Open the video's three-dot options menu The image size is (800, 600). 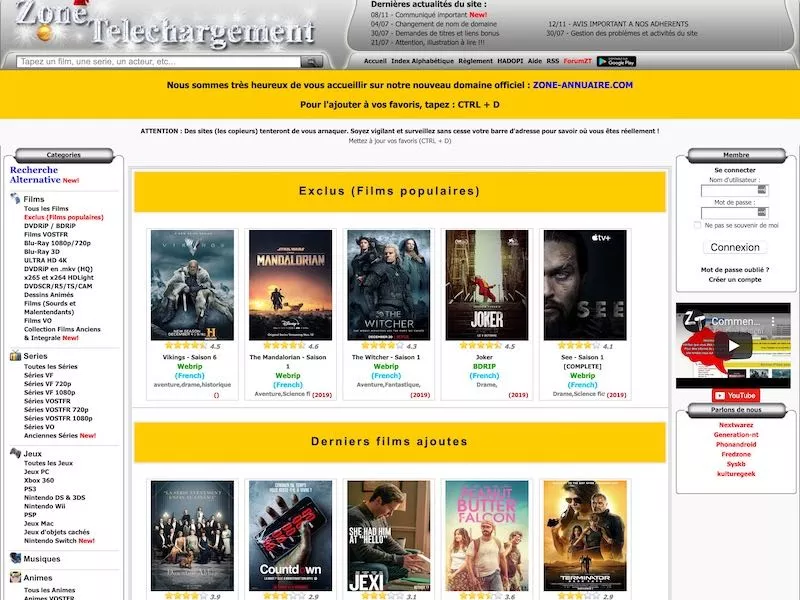[780, 321]
